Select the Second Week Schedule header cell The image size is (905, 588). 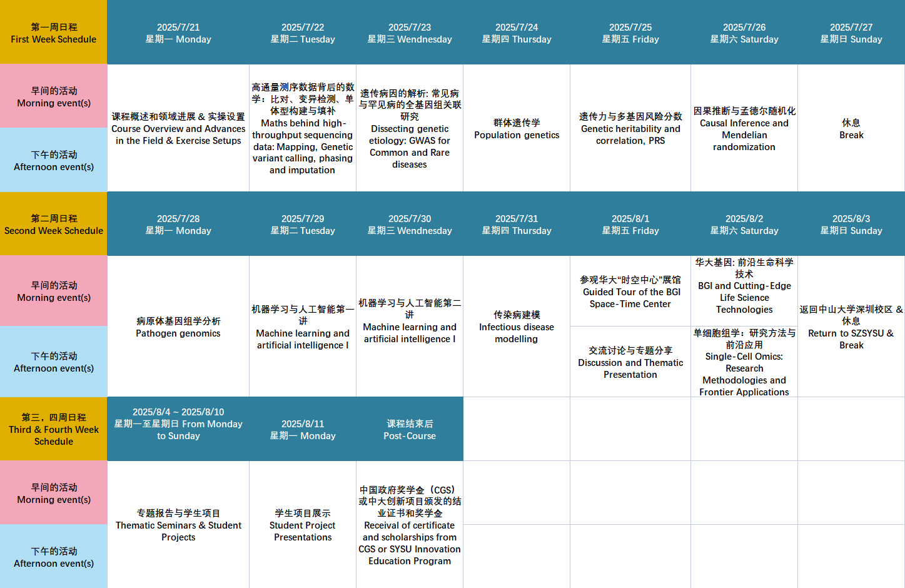coord(53,225)
